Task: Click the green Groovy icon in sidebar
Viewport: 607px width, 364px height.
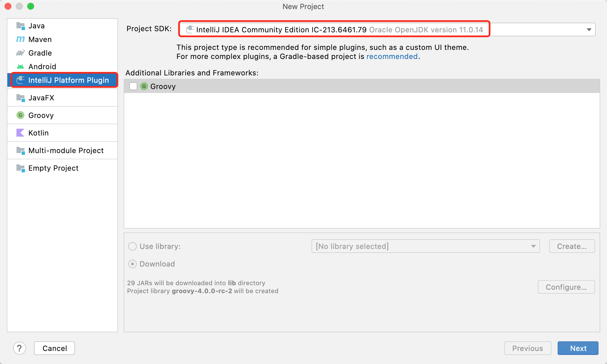Action: 20,115
